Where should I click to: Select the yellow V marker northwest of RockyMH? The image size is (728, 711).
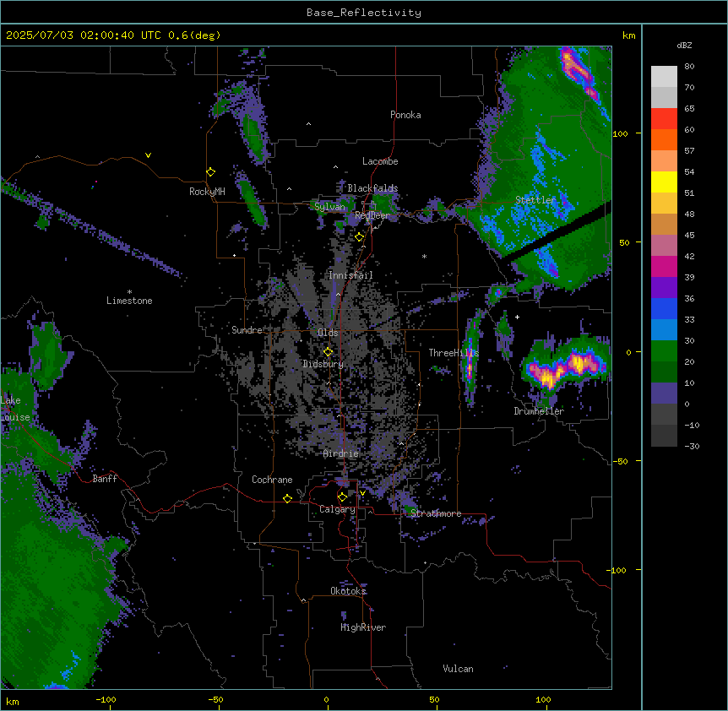148,155
